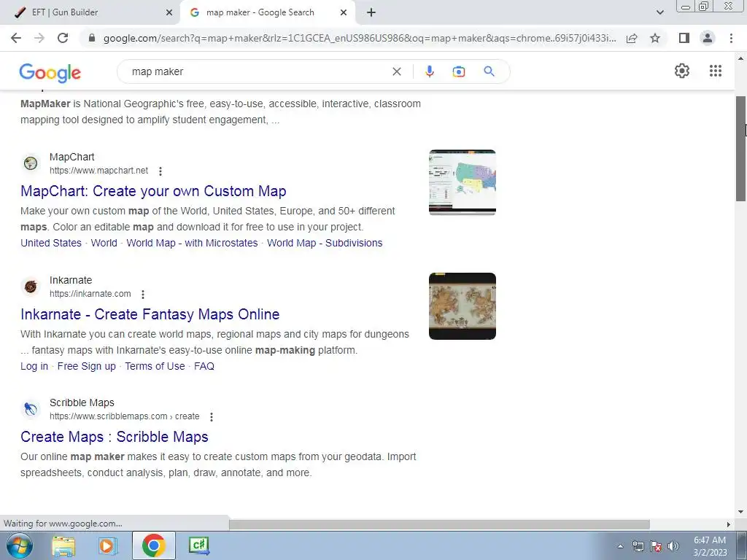The width and height of the screenshot is (747, 560).
Task: Click the Inkarnate site favicon
Action: (31, 287)
